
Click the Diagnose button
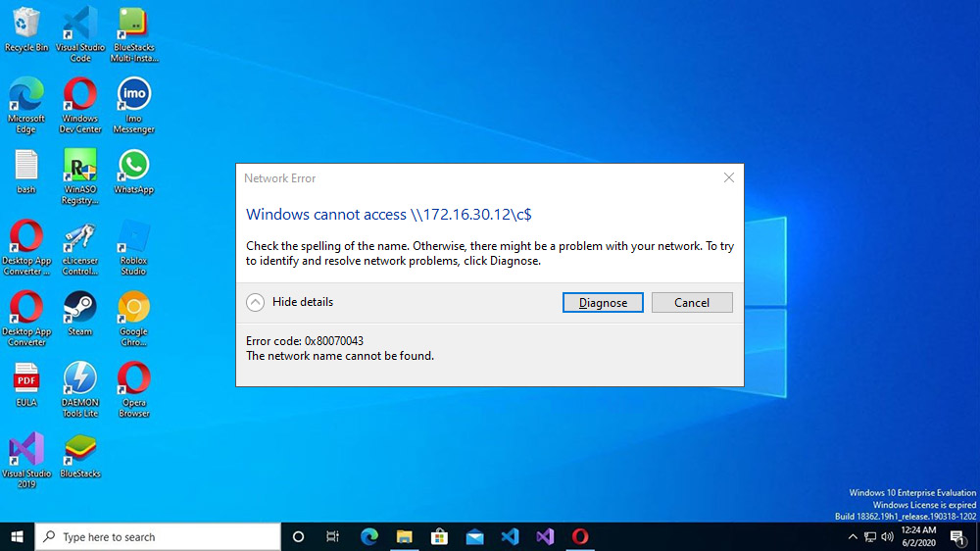(603, 303)
